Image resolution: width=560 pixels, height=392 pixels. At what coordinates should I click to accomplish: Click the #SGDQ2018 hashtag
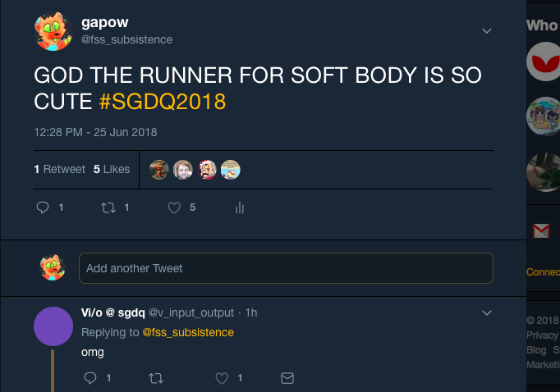tap(162, 103)
